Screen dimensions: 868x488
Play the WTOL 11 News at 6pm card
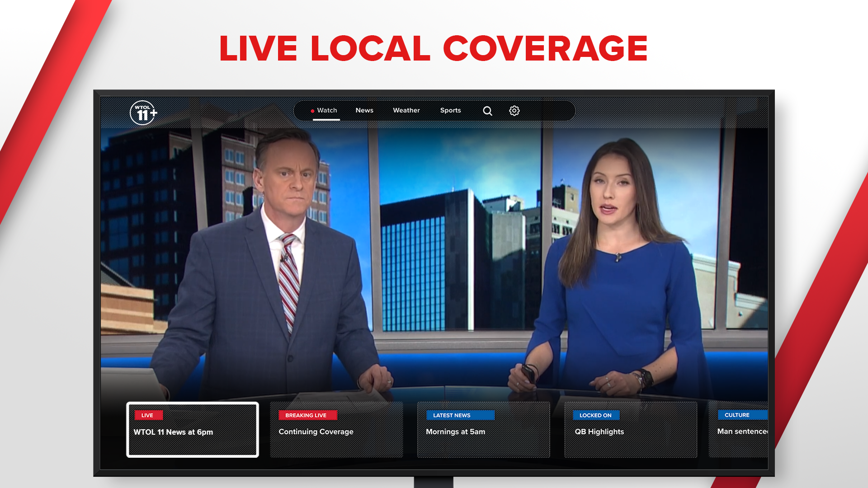coord(193,429)
